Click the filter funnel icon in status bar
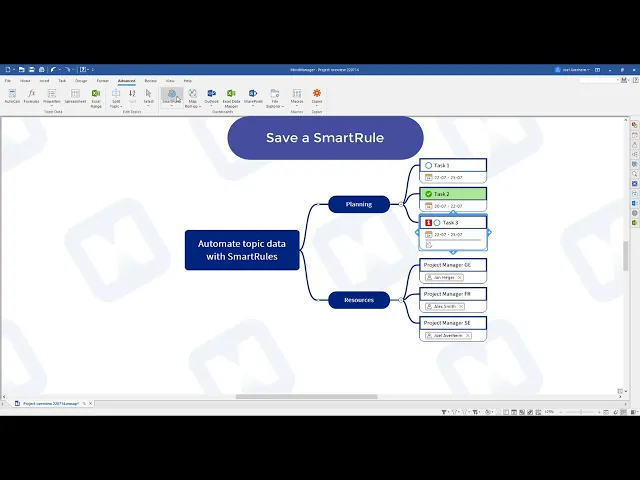 444,412
